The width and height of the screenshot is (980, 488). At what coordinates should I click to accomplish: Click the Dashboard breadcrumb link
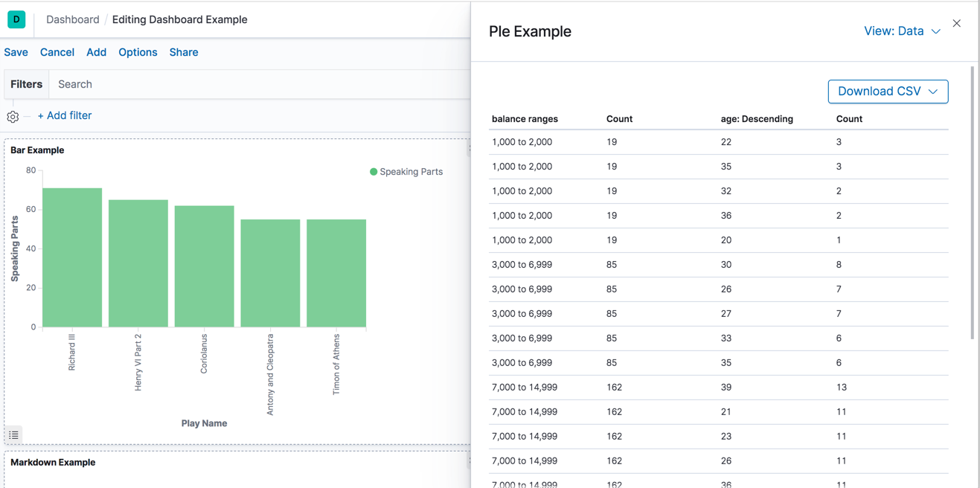tap(72, 19)
